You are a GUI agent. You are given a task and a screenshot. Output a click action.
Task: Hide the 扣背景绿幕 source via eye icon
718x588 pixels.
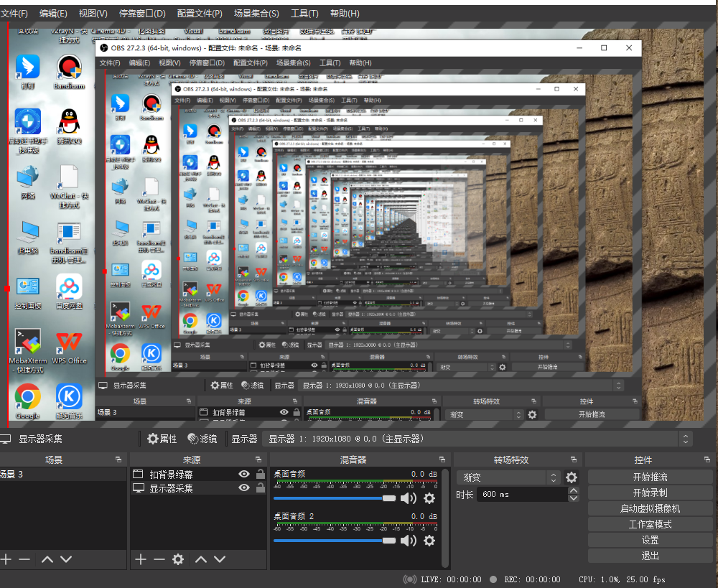pyautogui.click(x=244, y=475)
